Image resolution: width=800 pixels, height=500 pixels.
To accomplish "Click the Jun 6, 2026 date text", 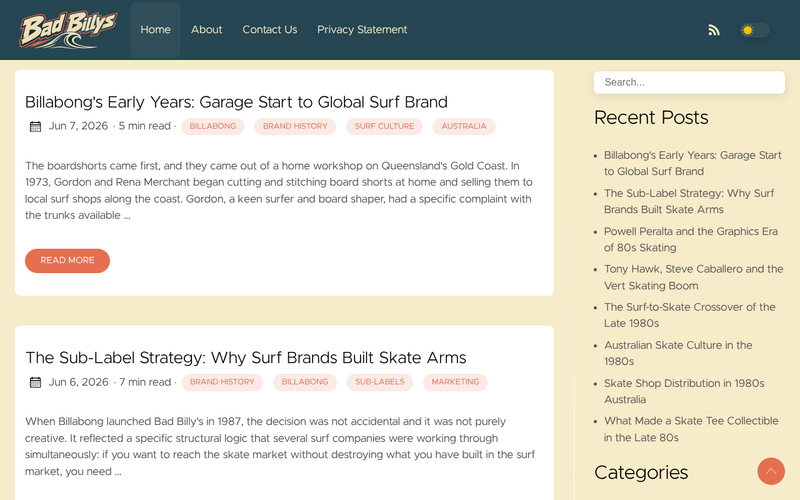I will [79, 382].
